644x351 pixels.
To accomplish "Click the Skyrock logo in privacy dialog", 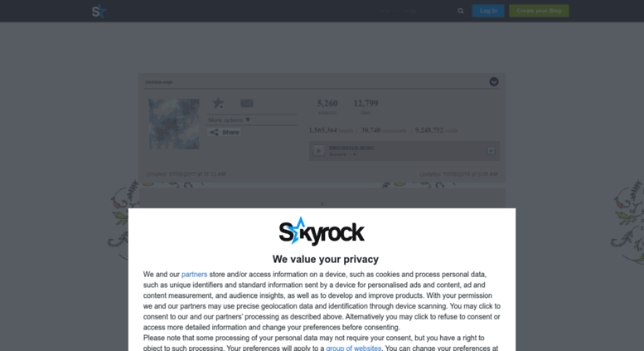I will click(322, 232).
